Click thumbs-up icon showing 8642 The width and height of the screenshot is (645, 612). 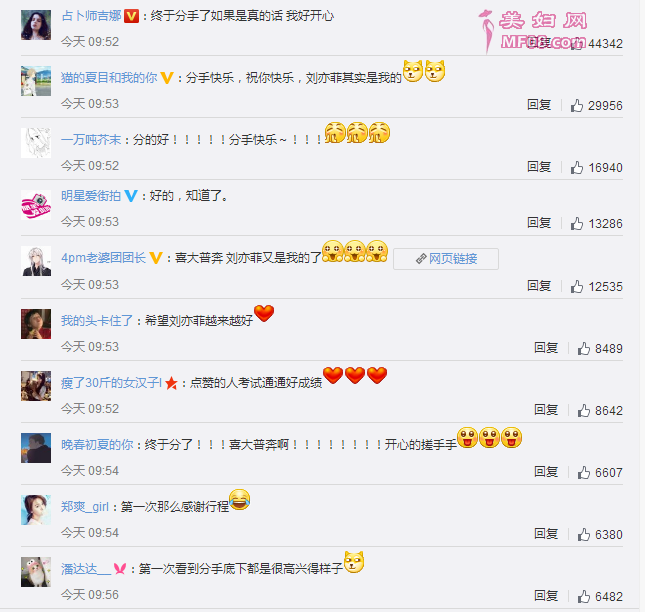[x=583, y=410]
